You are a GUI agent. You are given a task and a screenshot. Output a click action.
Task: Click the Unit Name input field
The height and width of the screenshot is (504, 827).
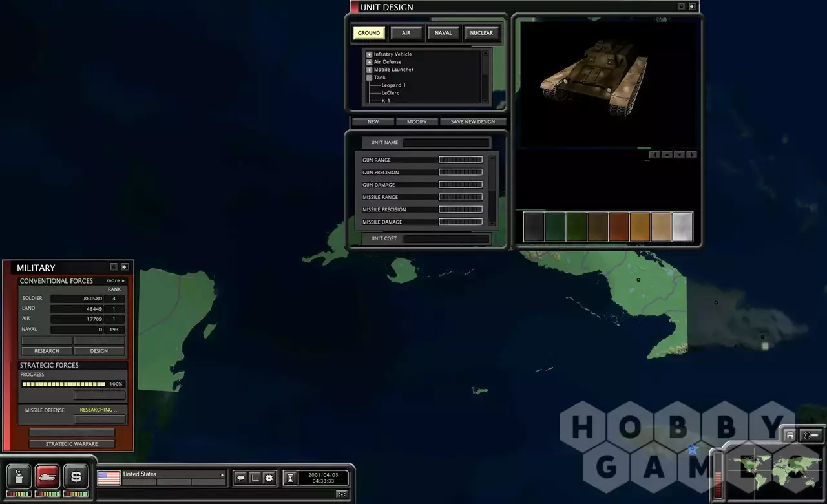click(446, 143)
